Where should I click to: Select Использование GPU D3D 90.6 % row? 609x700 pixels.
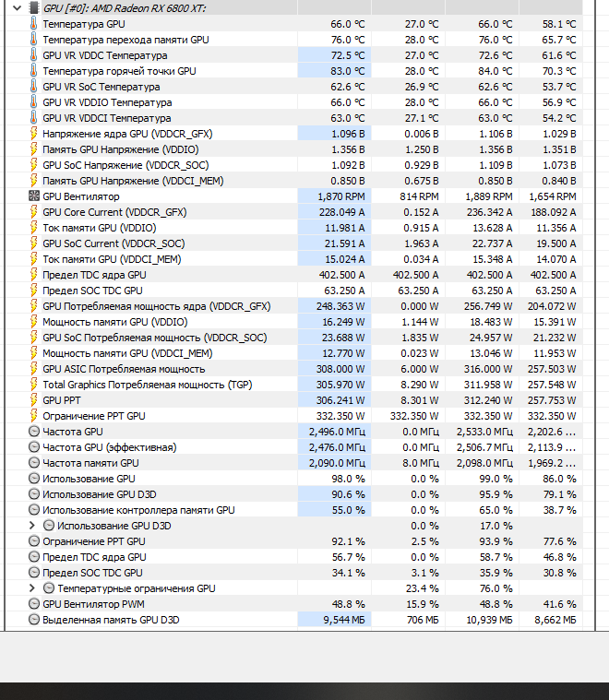pos(99,494)
